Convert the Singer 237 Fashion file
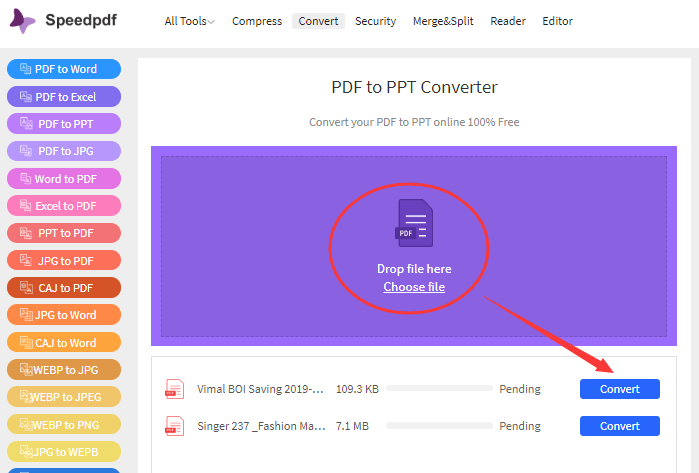 point(620,426)
